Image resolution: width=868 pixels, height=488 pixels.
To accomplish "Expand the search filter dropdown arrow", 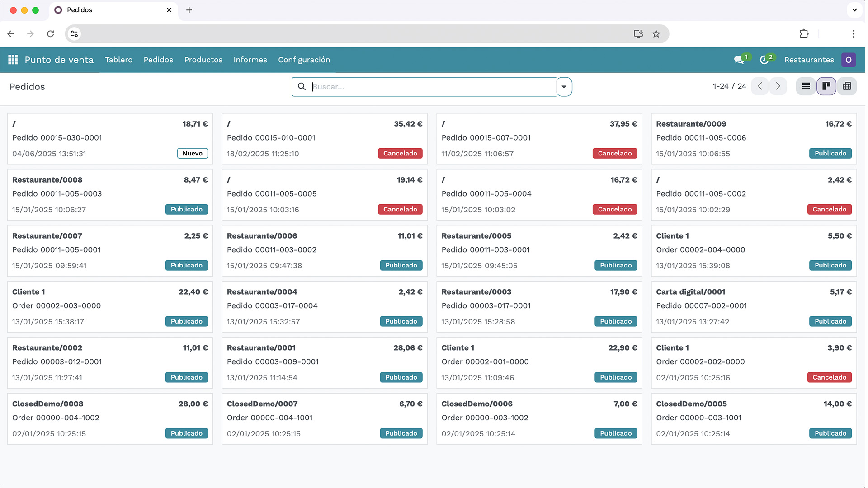I will click(x=564, y=87).
